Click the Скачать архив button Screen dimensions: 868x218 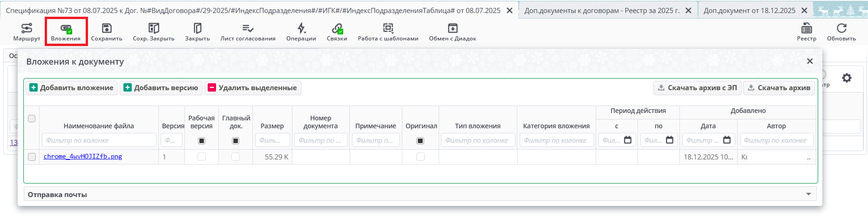pyautogui.click(x=779, y=88)
